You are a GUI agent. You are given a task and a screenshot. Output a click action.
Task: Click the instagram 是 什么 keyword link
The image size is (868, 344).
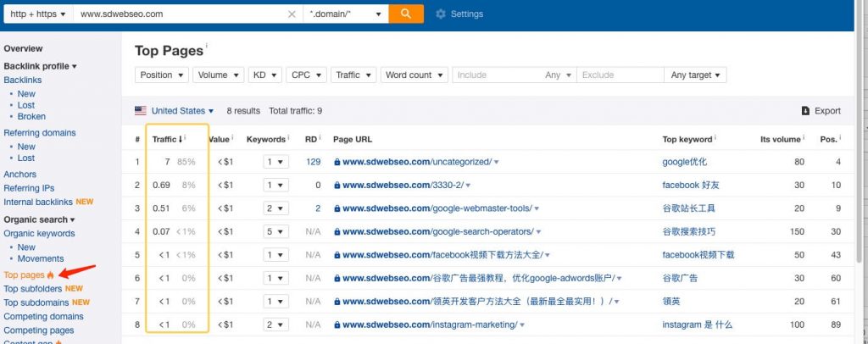click(698, 325)
